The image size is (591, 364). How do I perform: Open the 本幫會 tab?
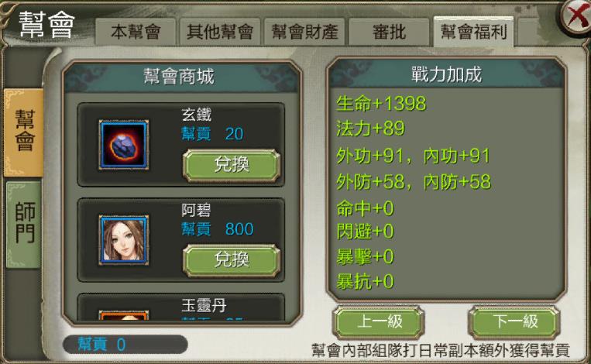[x=136, y=32]
